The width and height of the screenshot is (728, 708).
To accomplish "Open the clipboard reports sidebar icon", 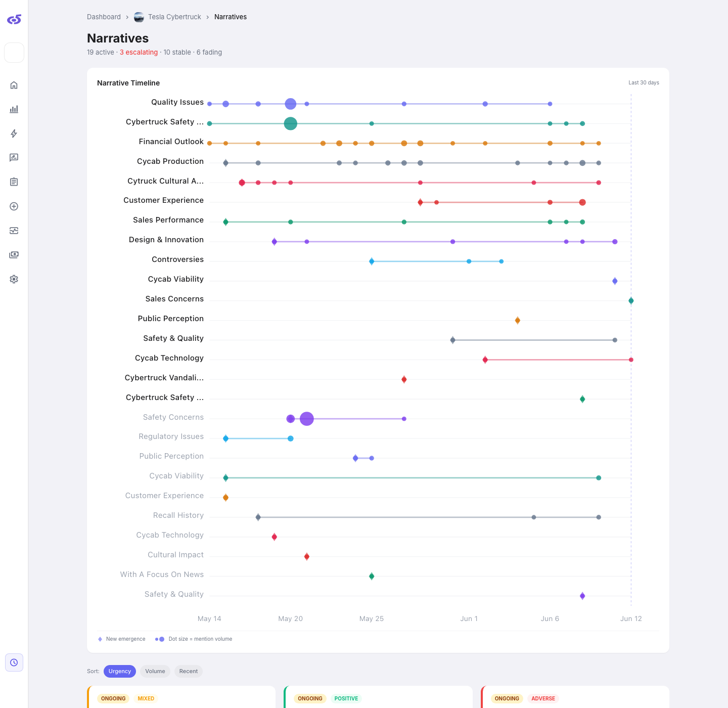I will point(14,182).
